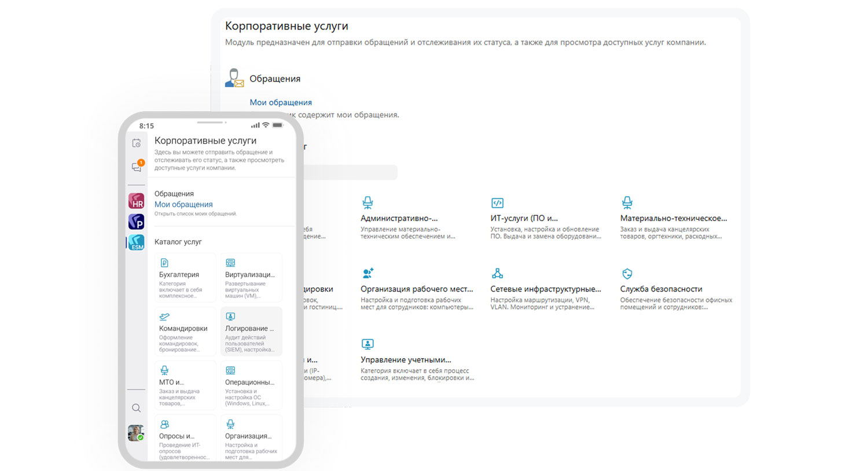Open Управление учетными monitor icon

tap(367, 344)
